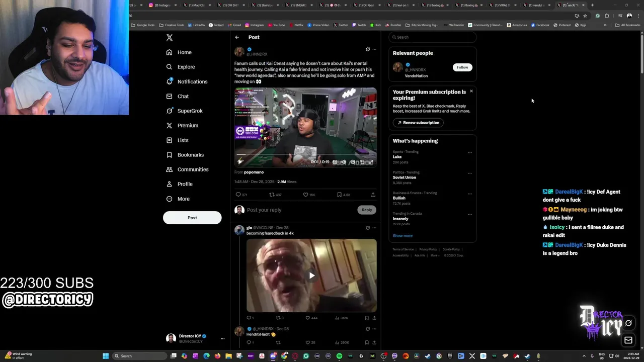
Task: Expand All Bookmarks folder
Action: point(627,25)
